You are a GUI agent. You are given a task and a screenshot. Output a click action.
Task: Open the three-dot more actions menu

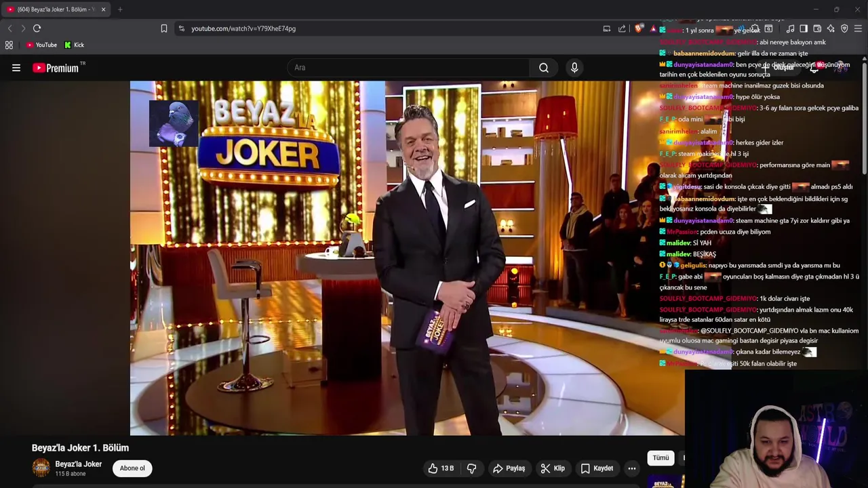[632, 468]
